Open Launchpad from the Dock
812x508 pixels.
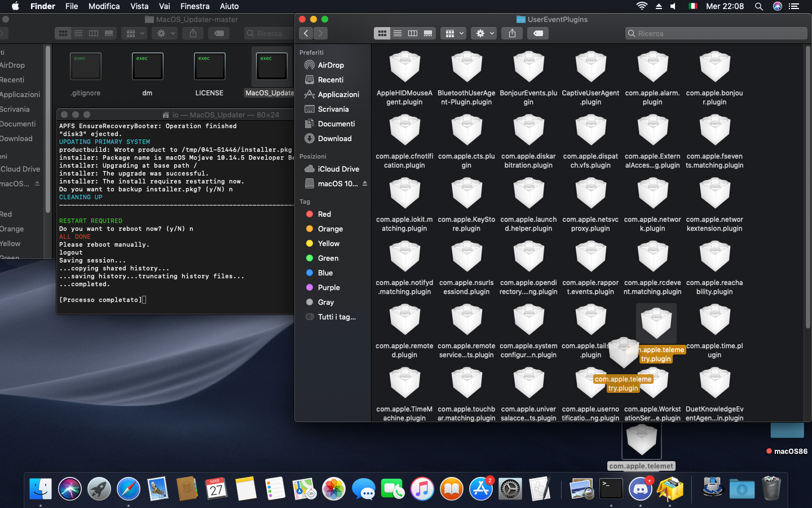click(99, 489)
